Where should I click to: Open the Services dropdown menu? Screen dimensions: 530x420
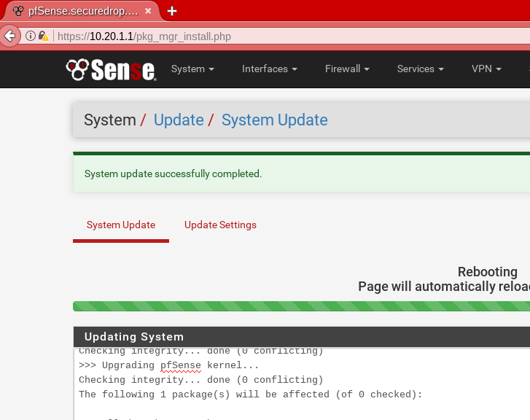(420, 69)
